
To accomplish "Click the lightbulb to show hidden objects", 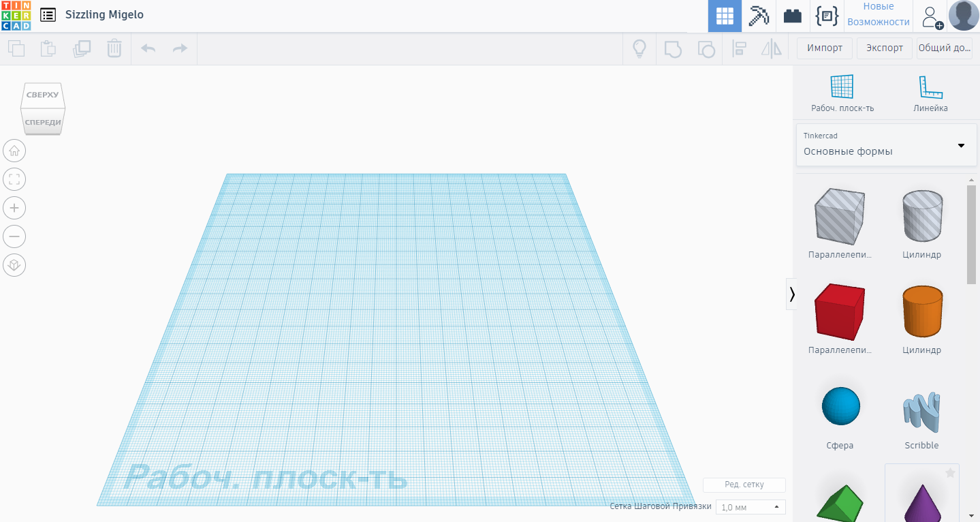I will pyautogui.click(x=639, y=48).
